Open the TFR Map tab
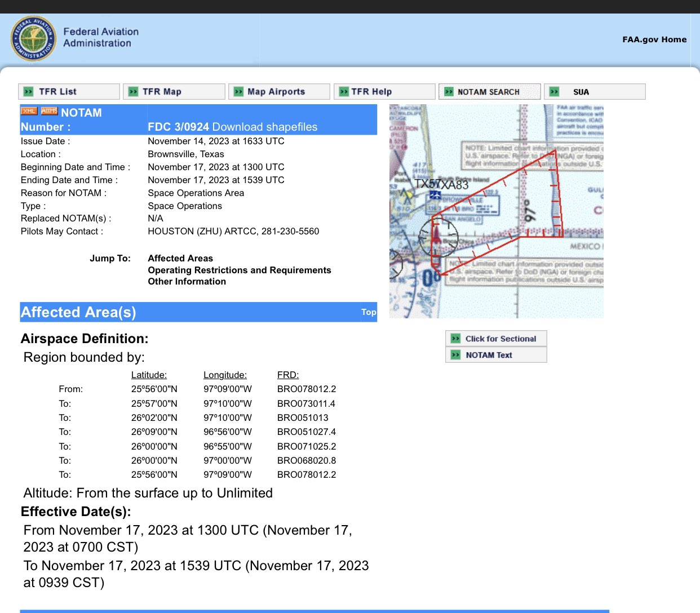Screen dimensions: 700x613 coord(174,91)
